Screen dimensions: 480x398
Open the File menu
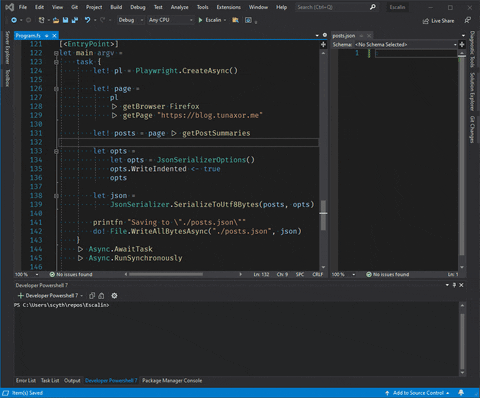click(23, 7)
